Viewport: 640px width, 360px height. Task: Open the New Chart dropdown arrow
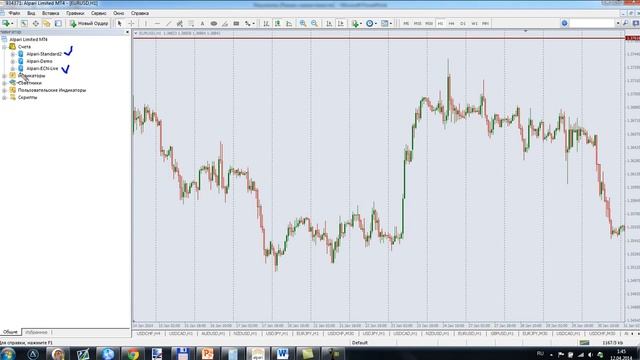12,24
